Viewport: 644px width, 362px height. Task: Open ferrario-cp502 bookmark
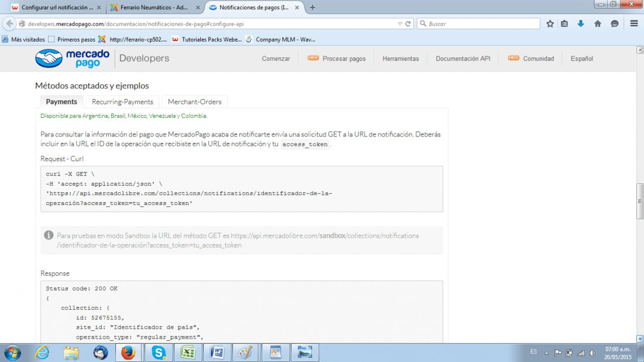click(x=133, y=39)
